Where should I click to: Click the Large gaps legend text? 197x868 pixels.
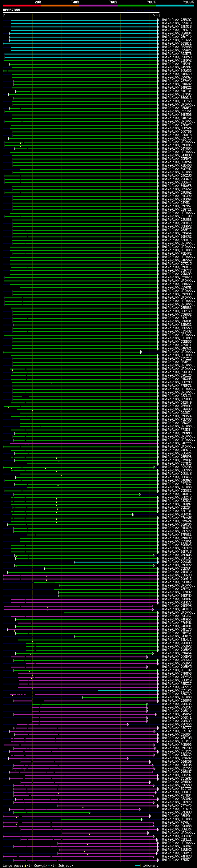point(38,865)
